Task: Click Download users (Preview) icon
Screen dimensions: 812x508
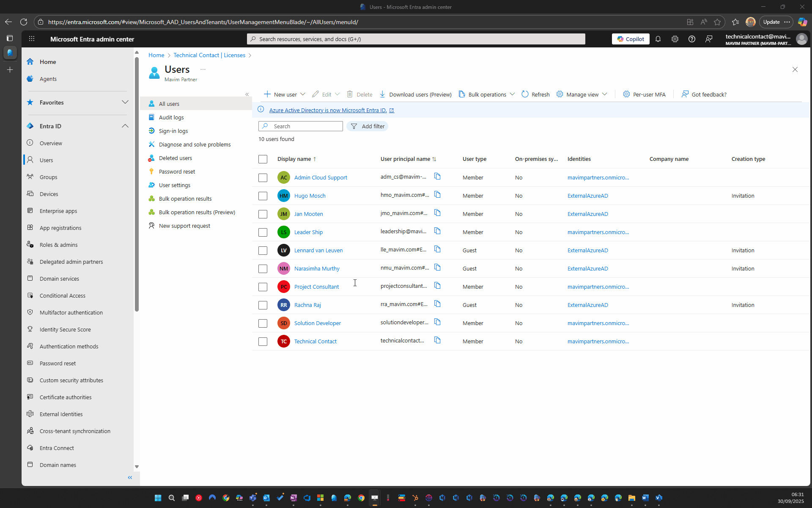Action: point(382,94)
